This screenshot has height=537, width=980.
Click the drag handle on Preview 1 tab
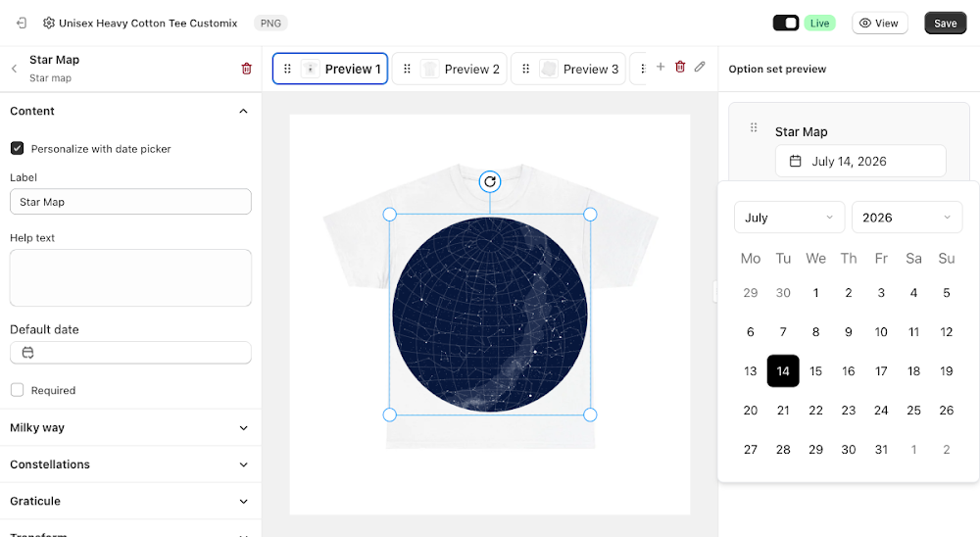(287, 69)
